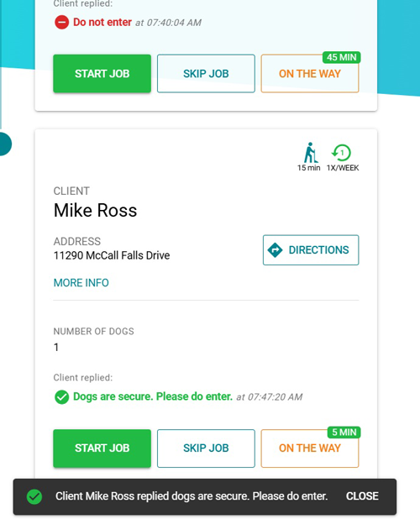Skip job for Mike Ross
This screenshot has width=420, height=519.
coord(206,448)
